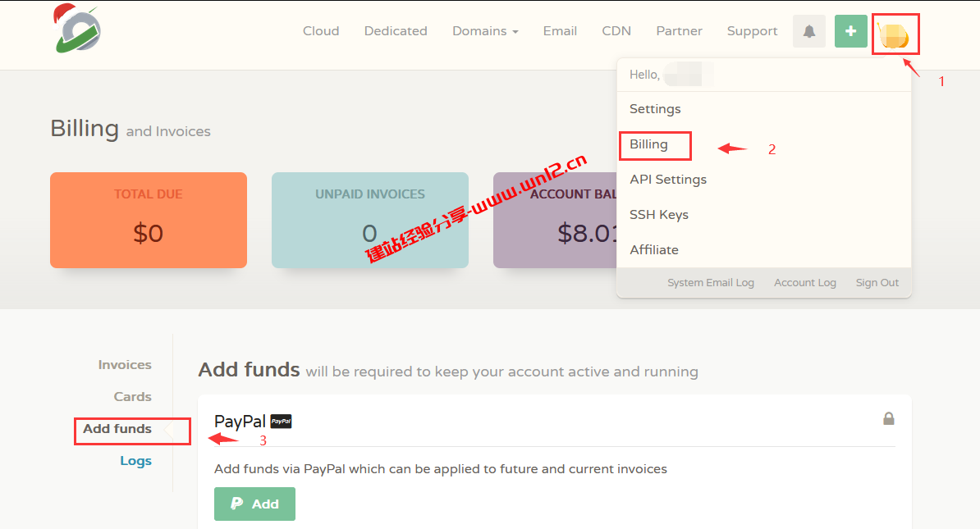980x529 pixels.
Task: Go to the Dedicated page
Action: 396,31
